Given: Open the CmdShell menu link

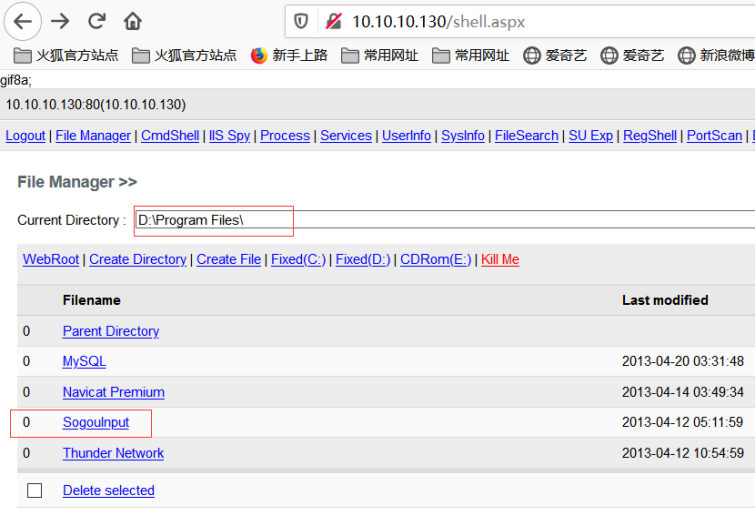Looking at the screenshot, I should 170,136.
